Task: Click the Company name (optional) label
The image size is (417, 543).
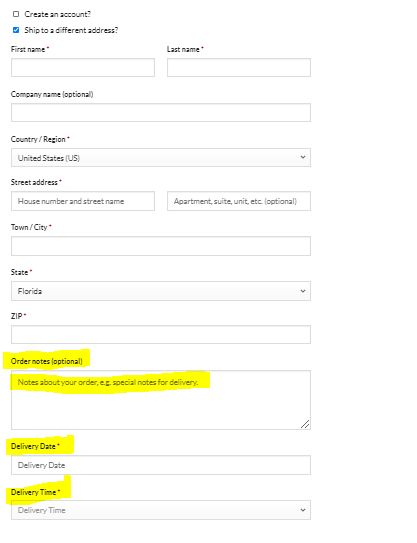Action: [x=52, y=94]
